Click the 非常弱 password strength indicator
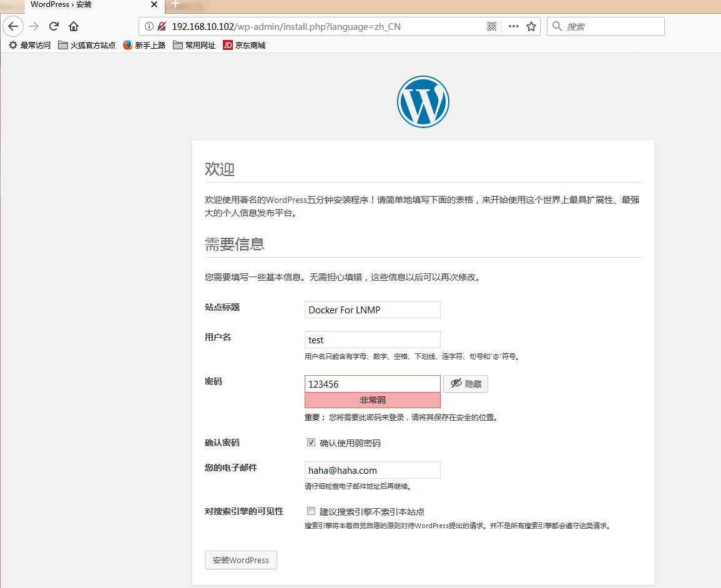The image size is (721, 588). 373,400
